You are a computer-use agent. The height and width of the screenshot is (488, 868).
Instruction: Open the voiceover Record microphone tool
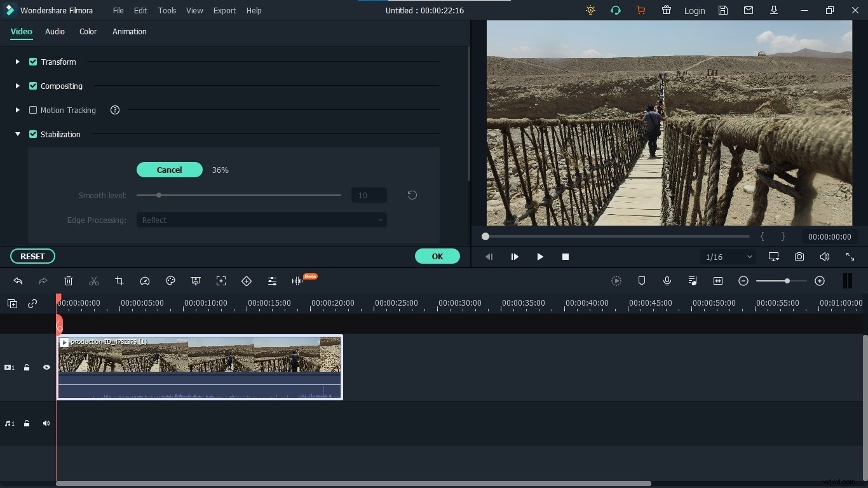click(667, 281)
